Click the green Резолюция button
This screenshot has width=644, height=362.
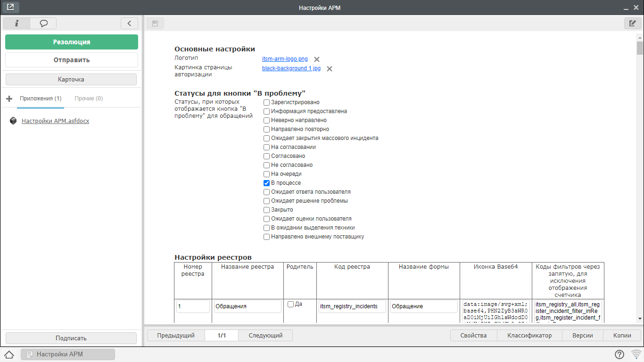point(72,42)
